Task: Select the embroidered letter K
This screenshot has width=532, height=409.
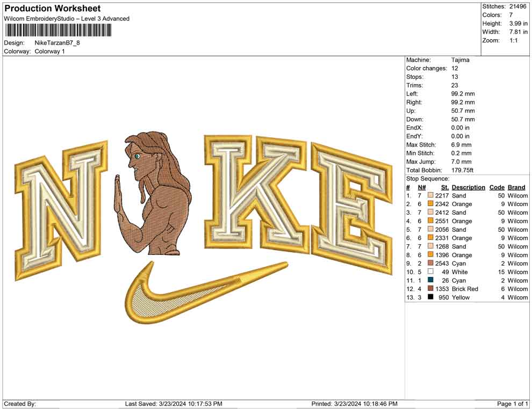Action: pos(257,194)
